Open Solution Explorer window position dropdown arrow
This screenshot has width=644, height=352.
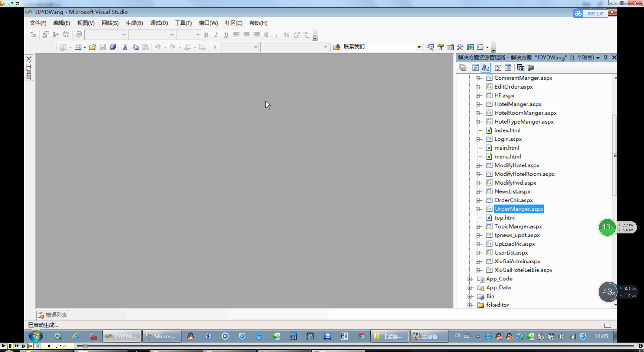[598, 58]
